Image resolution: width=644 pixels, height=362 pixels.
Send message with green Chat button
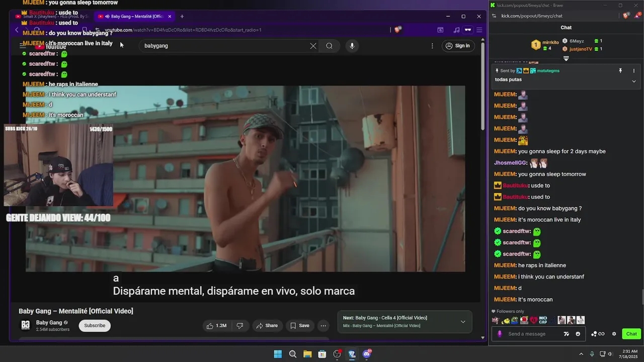631,334
